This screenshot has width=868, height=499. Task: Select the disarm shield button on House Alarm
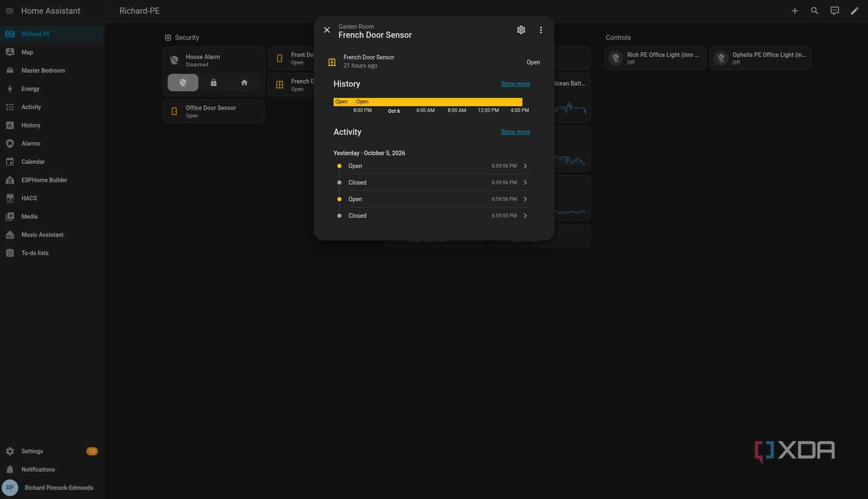(x=183, y=83)
